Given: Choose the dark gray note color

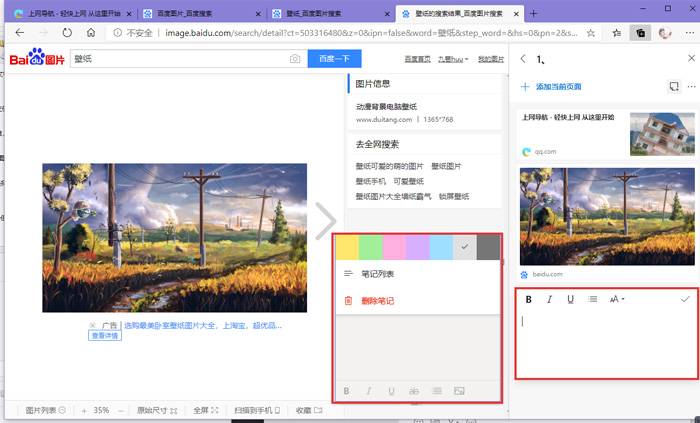Looking at the screenshot, I should coord(488,248).
